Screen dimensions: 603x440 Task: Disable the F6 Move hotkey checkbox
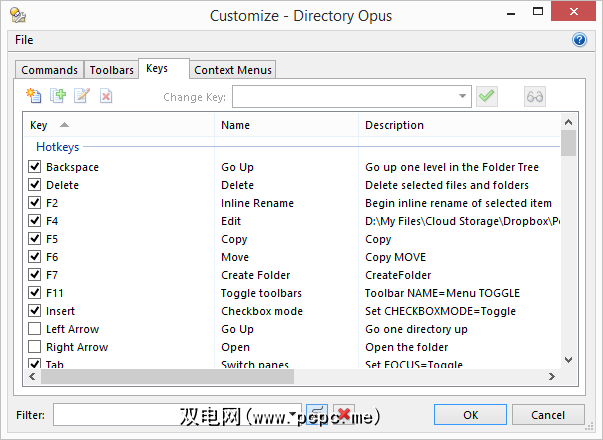[x=35, y=257]
